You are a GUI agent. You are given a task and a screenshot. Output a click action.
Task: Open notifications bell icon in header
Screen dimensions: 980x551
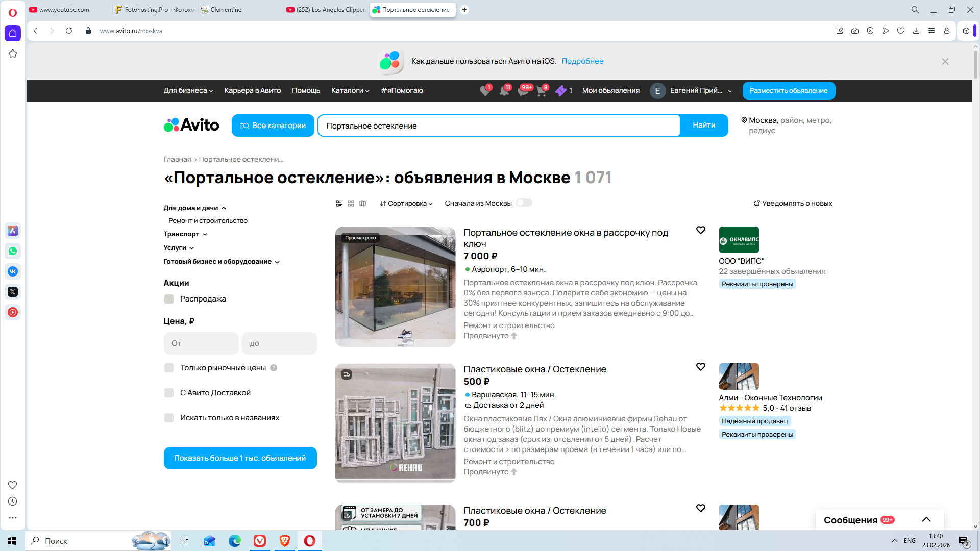[x=504, y=91]
